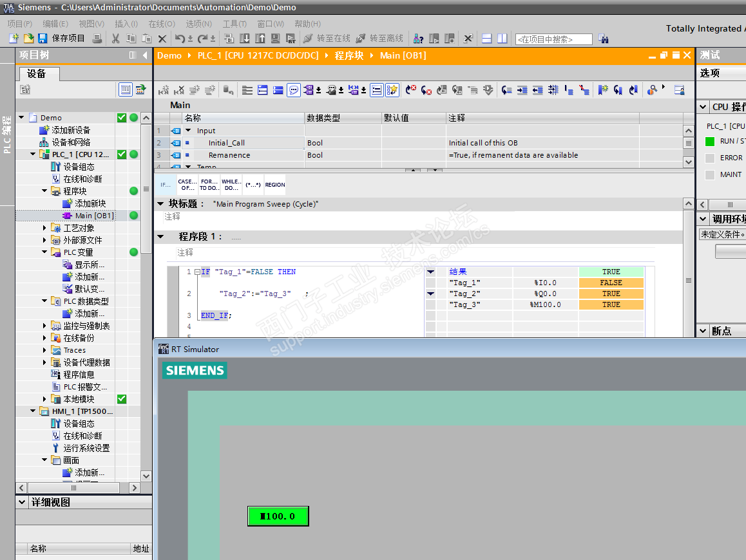Screen dimensions: 746x560
Task: Click the green M100.0 button in simulator
Action: tap(278, 516)
